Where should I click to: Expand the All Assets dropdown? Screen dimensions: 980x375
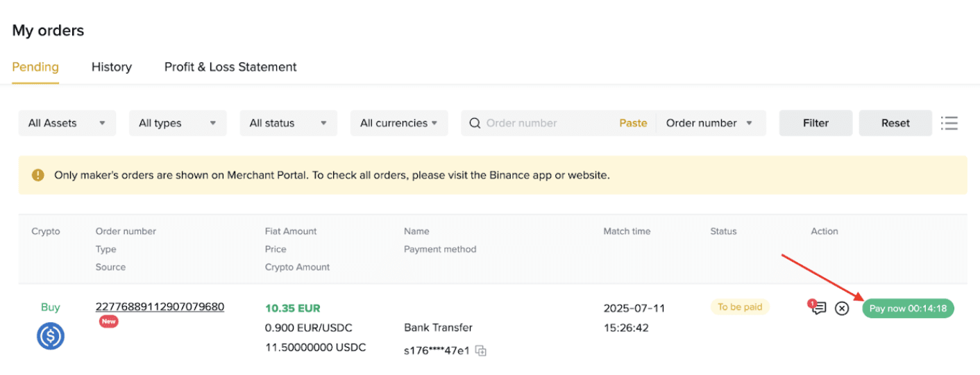click(x=67, y=123)
